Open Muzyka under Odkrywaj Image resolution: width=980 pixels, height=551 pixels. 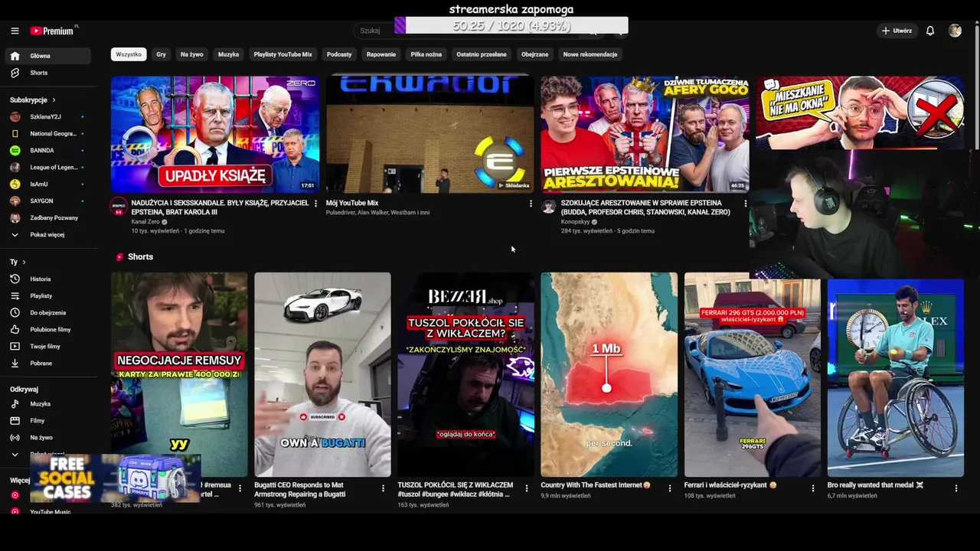[x=47, y=404]
